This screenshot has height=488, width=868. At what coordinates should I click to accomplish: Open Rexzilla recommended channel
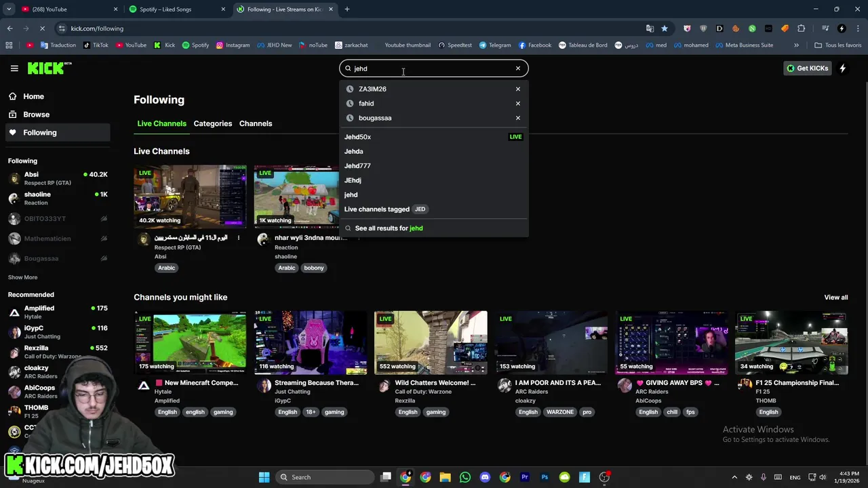(58, 351)
